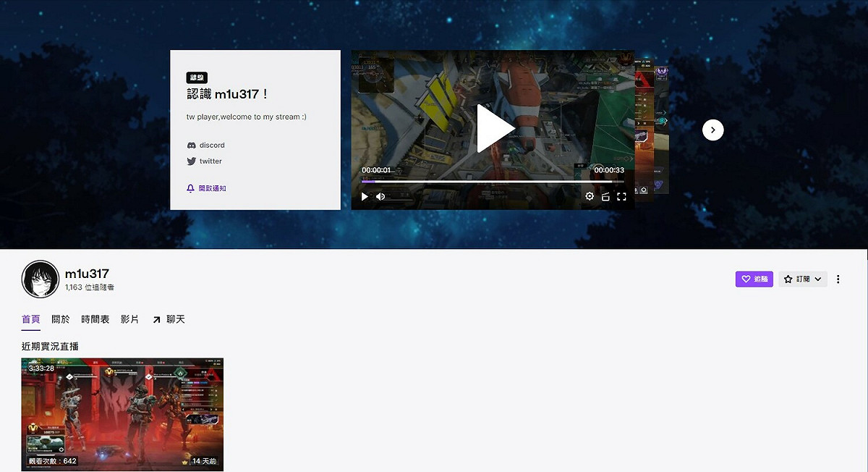This screenshot has width=868, height=472.
Task: Toggle fullscreen on the video player
Action: 621,196
